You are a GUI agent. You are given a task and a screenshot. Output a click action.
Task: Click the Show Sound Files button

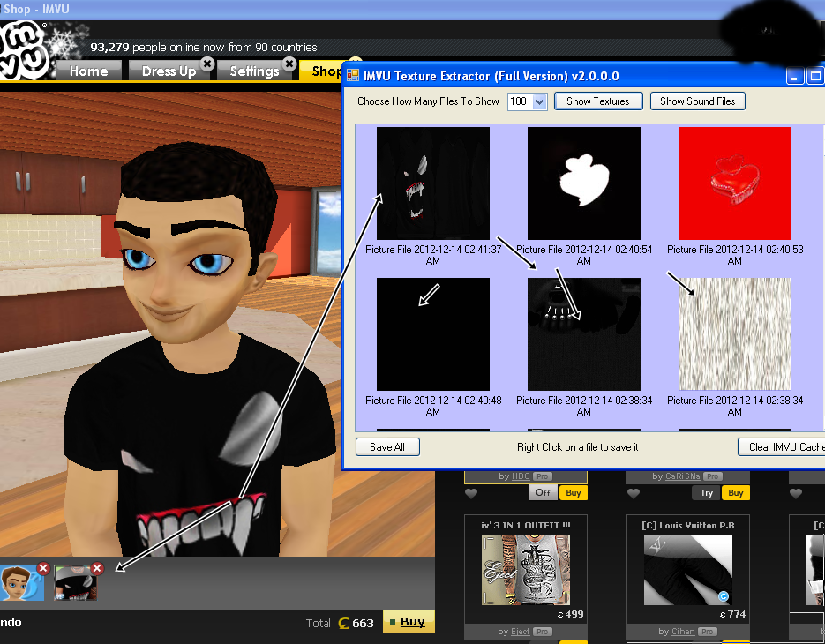[697, 101]
